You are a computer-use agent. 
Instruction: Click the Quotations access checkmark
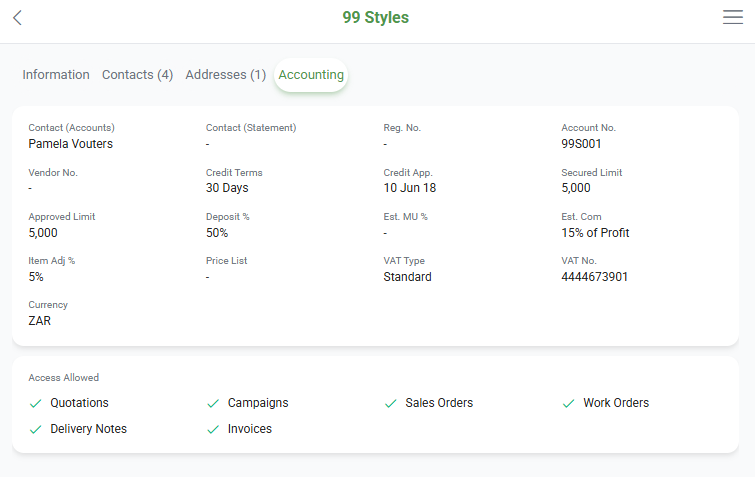(36, 403)
